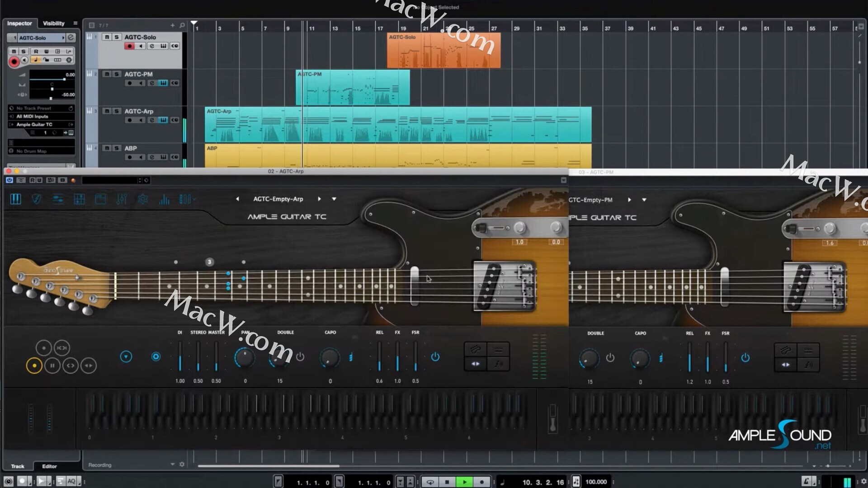Open the Strummer panel pick icon
Image resolution: width=868 pixels, height=488 pixels.
(x=37, y=199)
